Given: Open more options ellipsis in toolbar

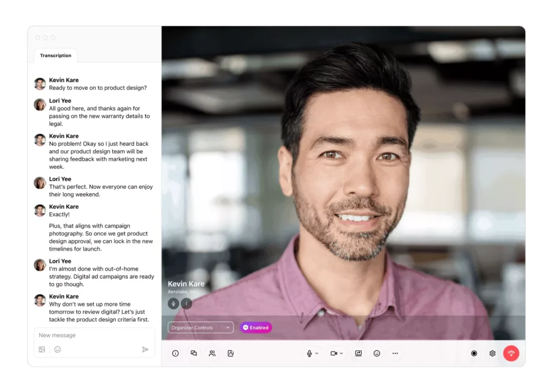Looking at the screenshot, I should (x=395, y=354).
